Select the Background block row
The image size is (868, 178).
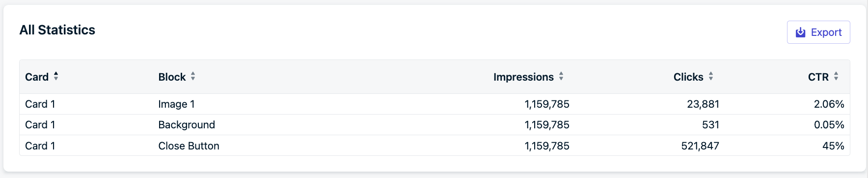coord(434,125)
